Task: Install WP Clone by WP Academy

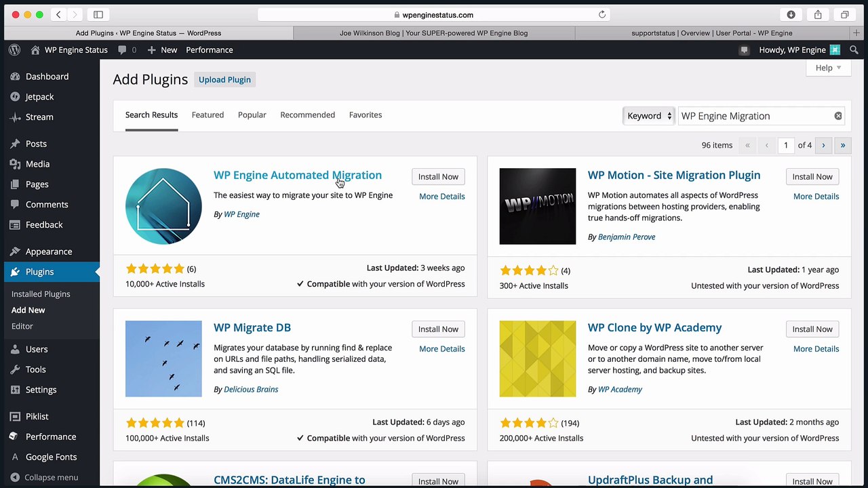Action: pyautogui.click(x=812, y=329)
